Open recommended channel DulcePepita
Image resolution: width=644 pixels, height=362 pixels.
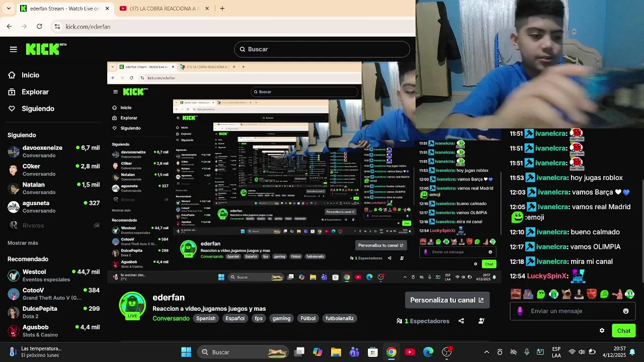(x=53, y=312)
